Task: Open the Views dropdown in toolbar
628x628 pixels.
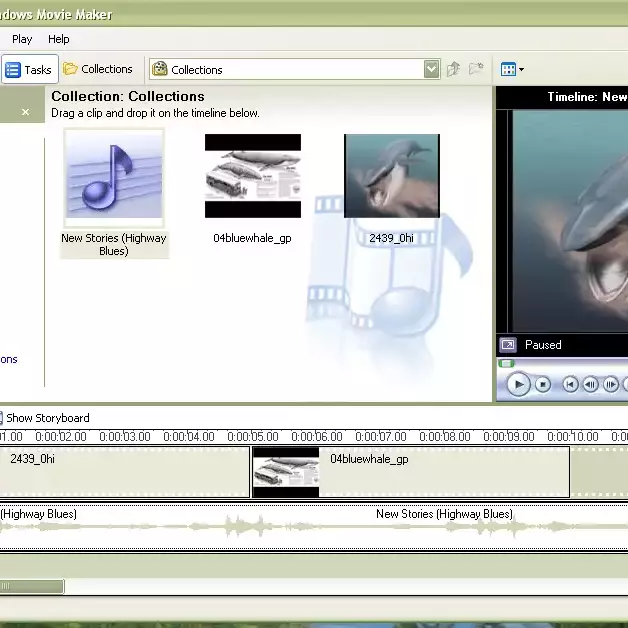Action: point(512,69)
